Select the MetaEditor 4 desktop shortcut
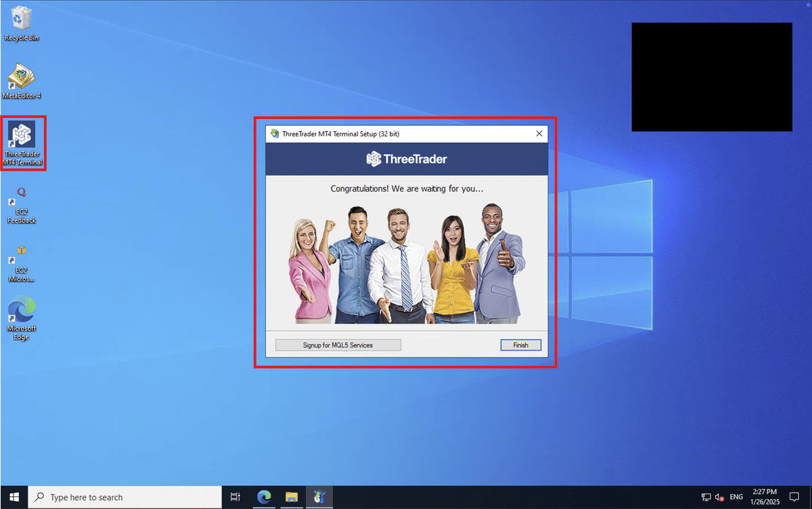 tap(22, 81)
